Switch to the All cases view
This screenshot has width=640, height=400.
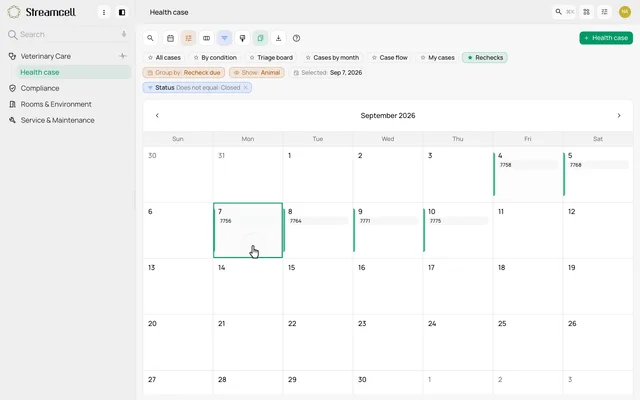tap(164, 58)
